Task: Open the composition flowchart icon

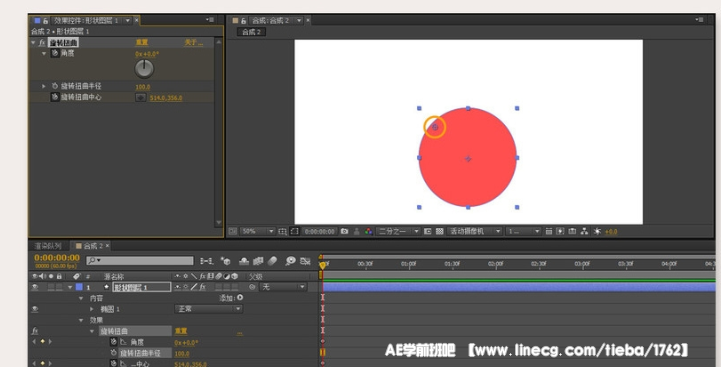Action: click(x=584, y=231)
